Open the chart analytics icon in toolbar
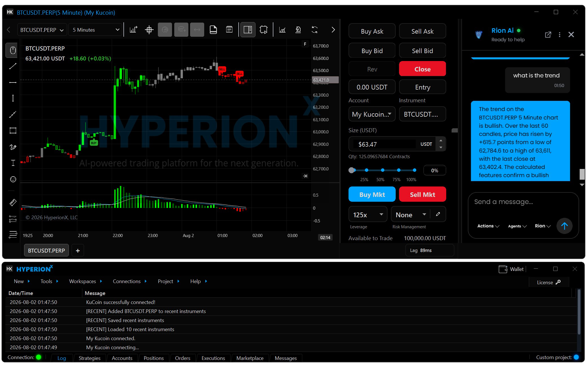The width and height of the screenshot is (588, 367). [x=282, y=30]
